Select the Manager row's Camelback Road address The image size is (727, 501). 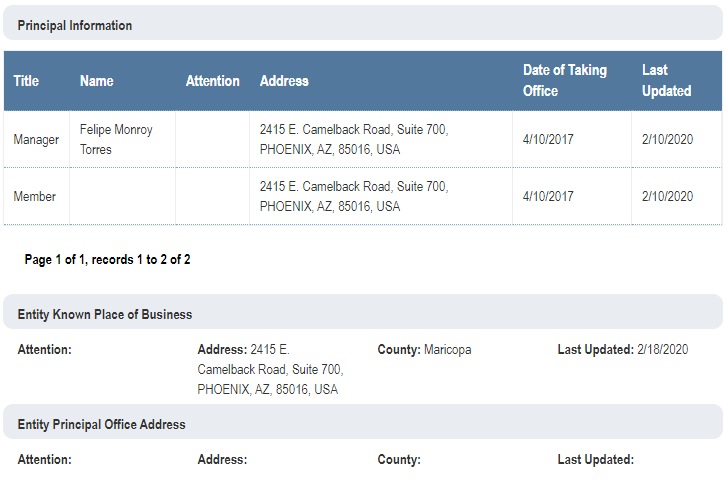pos(353,140)
